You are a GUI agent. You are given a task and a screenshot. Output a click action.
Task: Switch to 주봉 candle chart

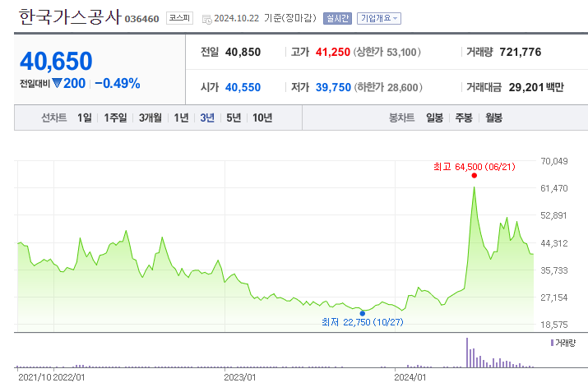coord(464,118)
